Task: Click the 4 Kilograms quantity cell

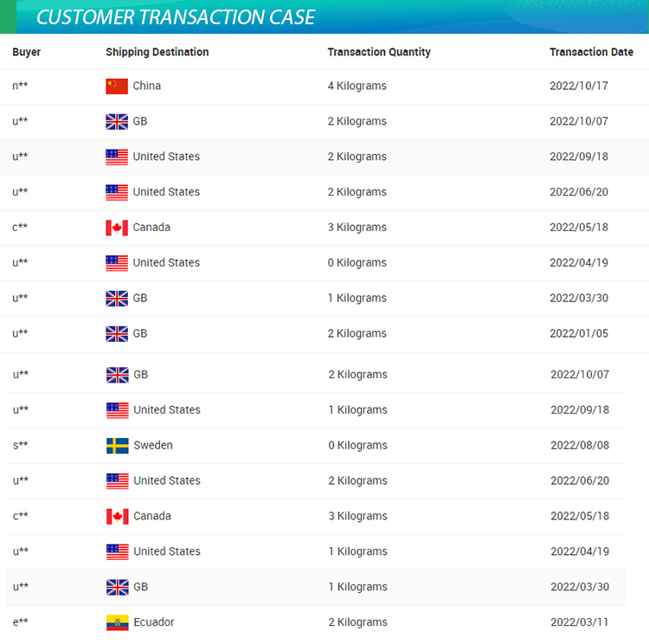Action: point(357,86)
